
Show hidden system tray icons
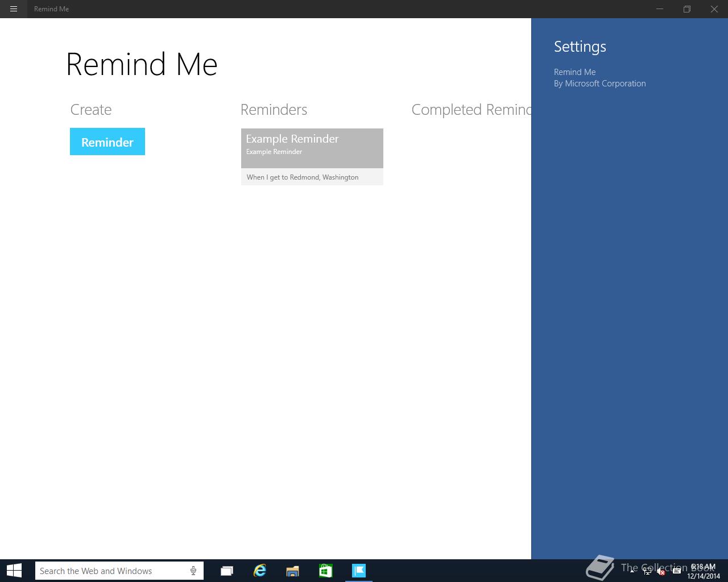tap(632, 571)
